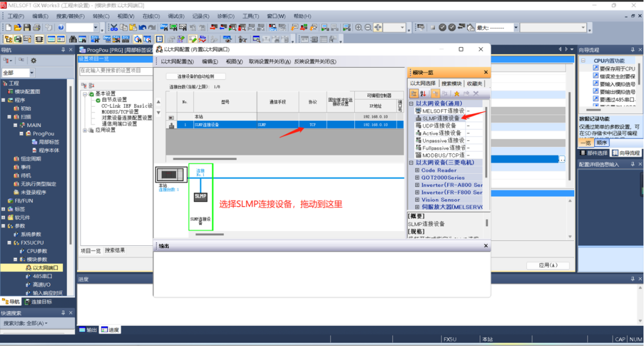
Task: Switch to the 收藏夹 tab
Action: [475, 83]
